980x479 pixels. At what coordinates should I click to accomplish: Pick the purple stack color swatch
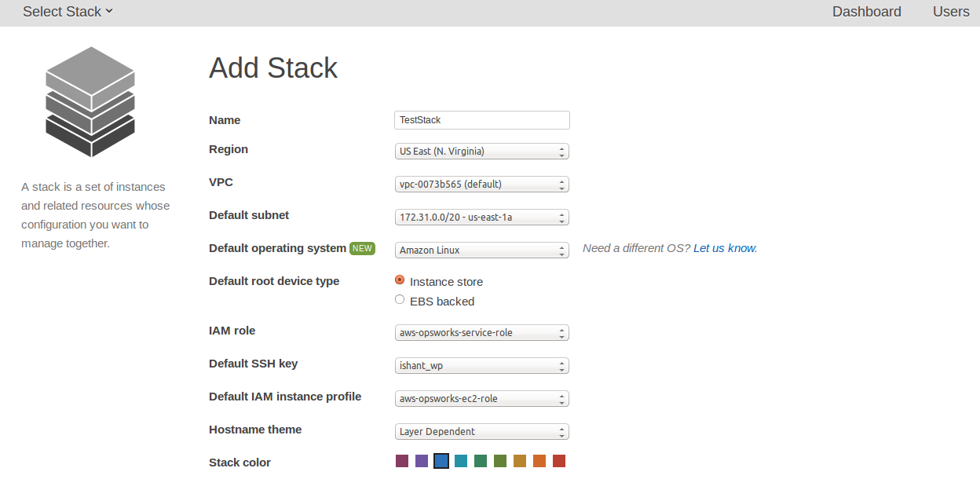422,461
